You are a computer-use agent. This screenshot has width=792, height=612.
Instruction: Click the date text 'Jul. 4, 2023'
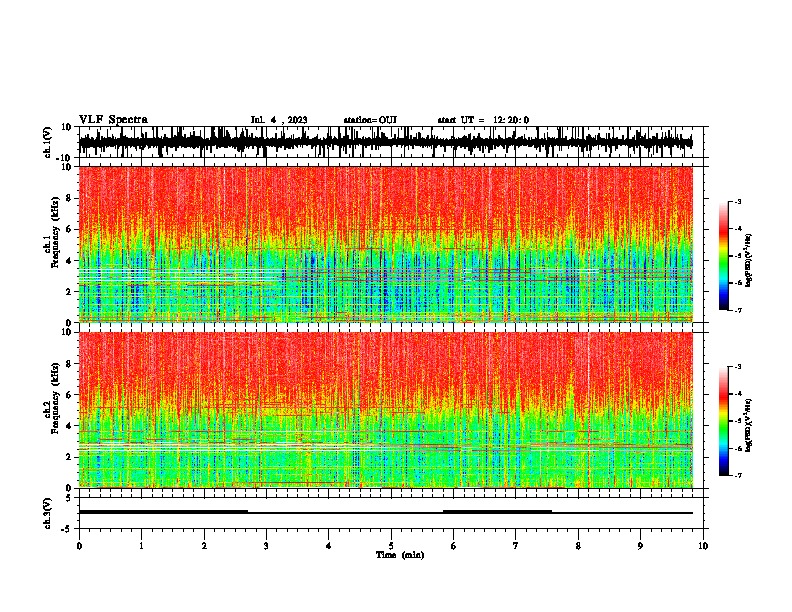[x=279, y=120]
